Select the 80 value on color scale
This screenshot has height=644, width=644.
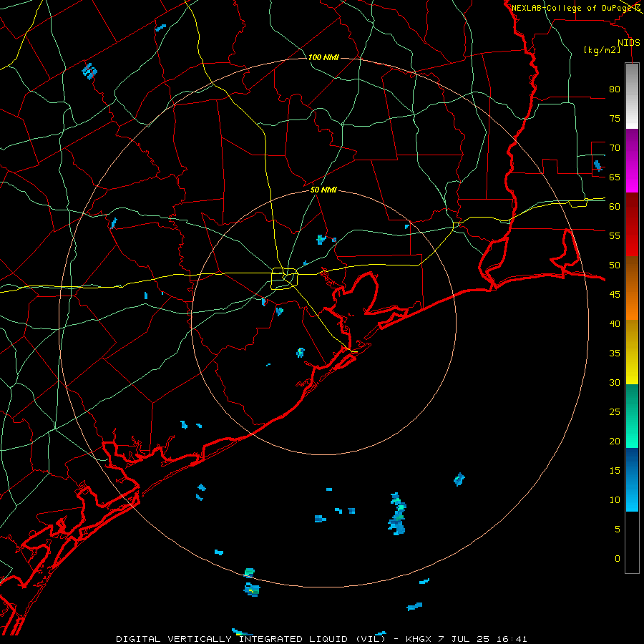coord(615,89)
